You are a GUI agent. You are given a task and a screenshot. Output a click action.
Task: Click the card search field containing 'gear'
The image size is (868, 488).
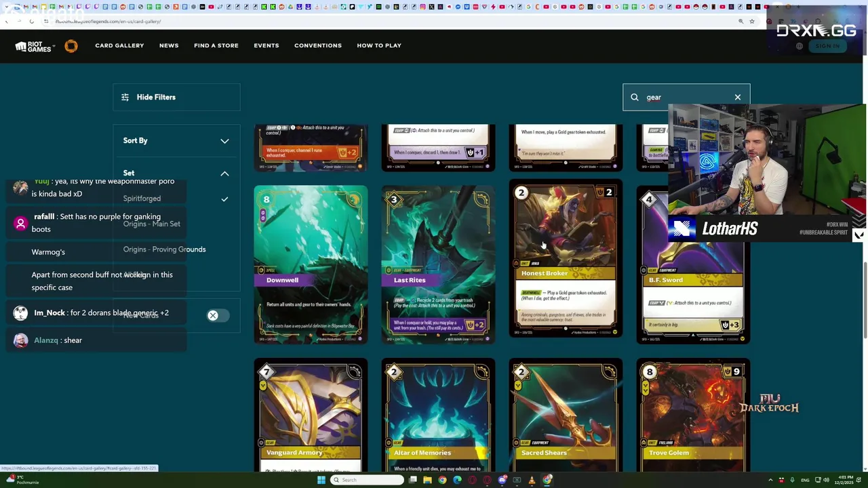(x=686, y=98)
